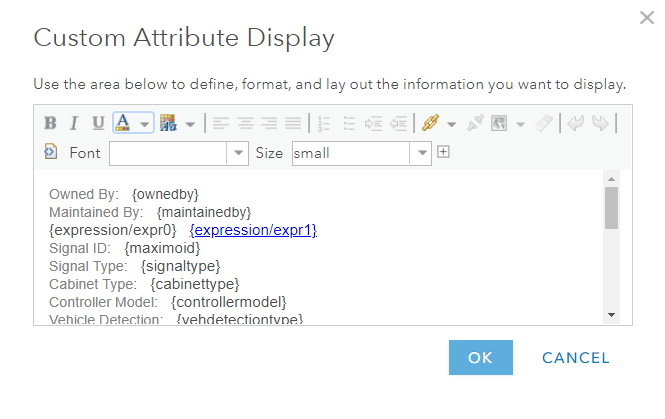Image resolution: width=665 pixels, height=419 pixels.
Task: Click the background color icon
Action: click(167, 123)
